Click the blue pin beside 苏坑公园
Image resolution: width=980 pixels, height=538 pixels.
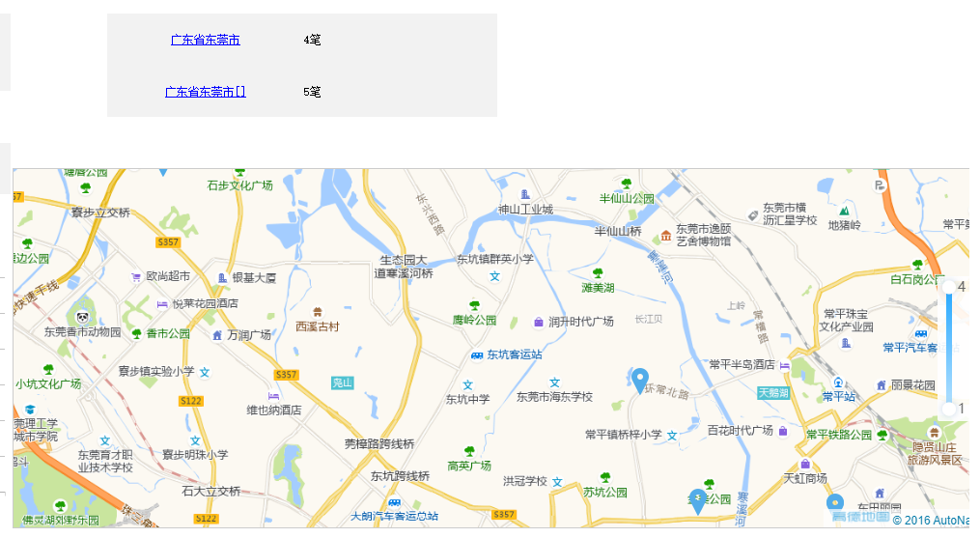click(697, 501)
